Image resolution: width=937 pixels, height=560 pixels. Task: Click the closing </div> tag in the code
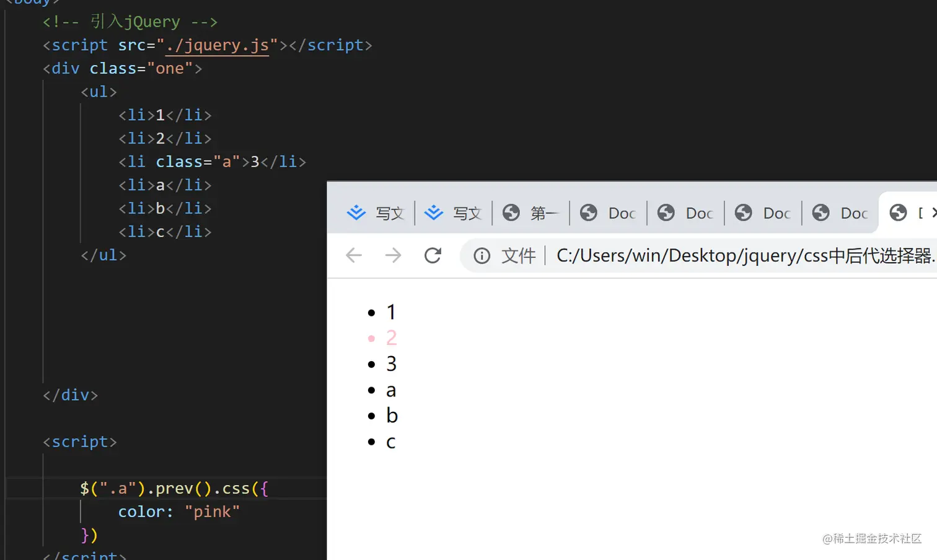click(x=71, y=395)
